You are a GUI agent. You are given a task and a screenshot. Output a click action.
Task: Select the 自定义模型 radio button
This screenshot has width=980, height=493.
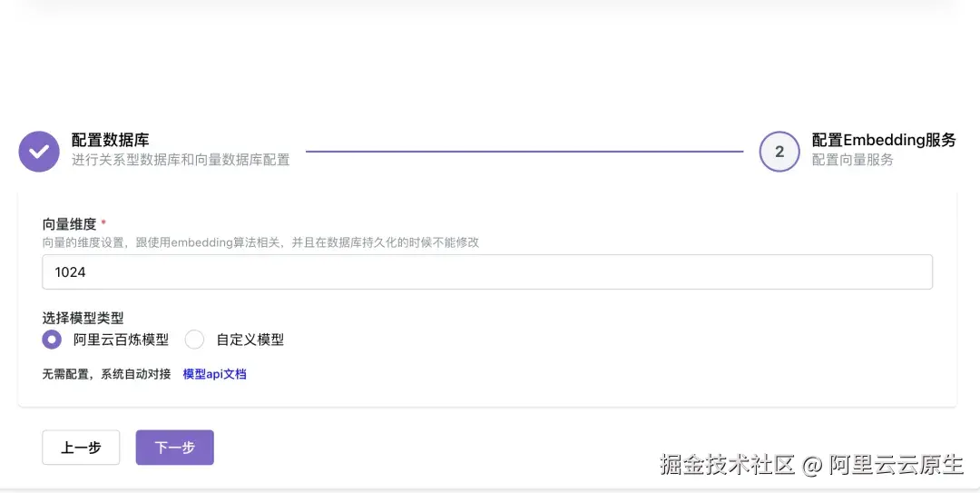click(x=194, y=340)
